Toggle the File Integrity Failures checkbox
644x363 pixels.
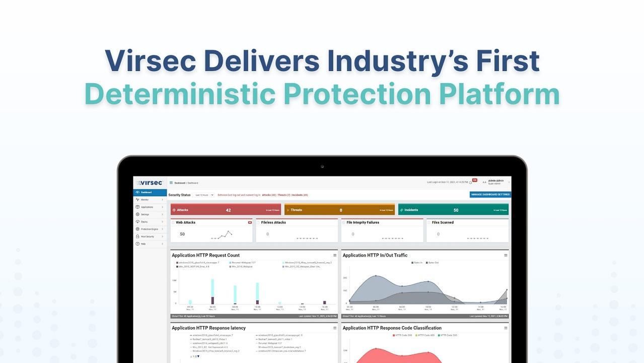click(x=344, y=222)
